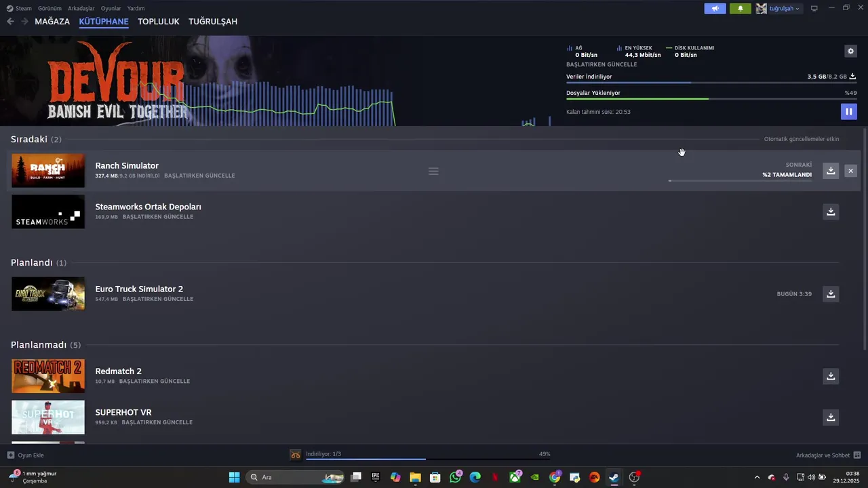Screen dimensions: 868x488
Task: Download Redmatch 2 update now
Action: click(x=831, y=375)
